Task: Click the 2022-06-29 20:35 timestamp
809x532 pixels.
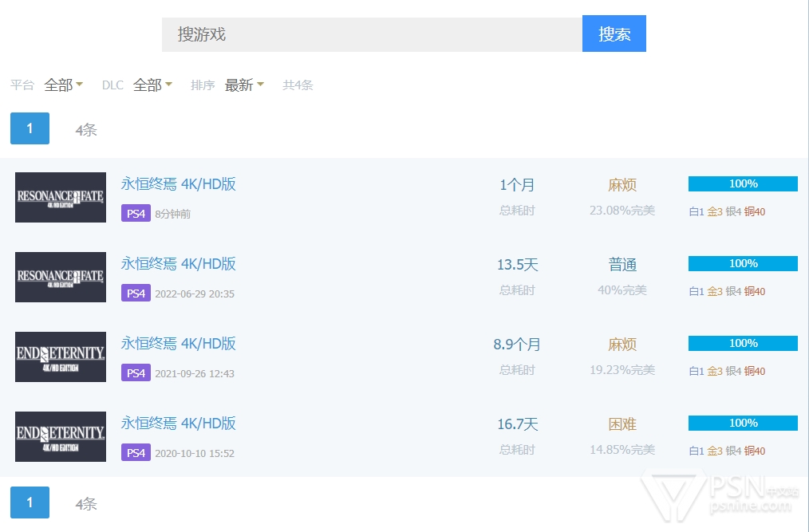Action: pyautogui.click(x=195, y=294)
